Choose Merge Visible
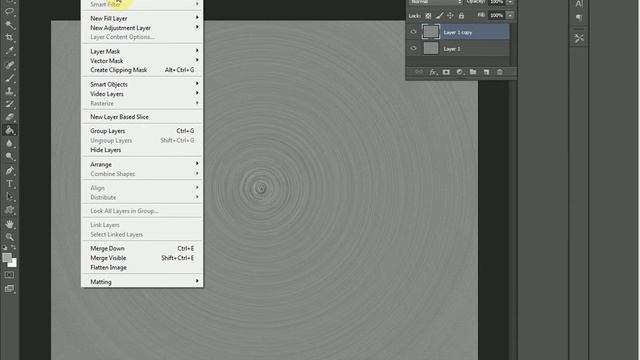640x360 pixels. point(142,258)
